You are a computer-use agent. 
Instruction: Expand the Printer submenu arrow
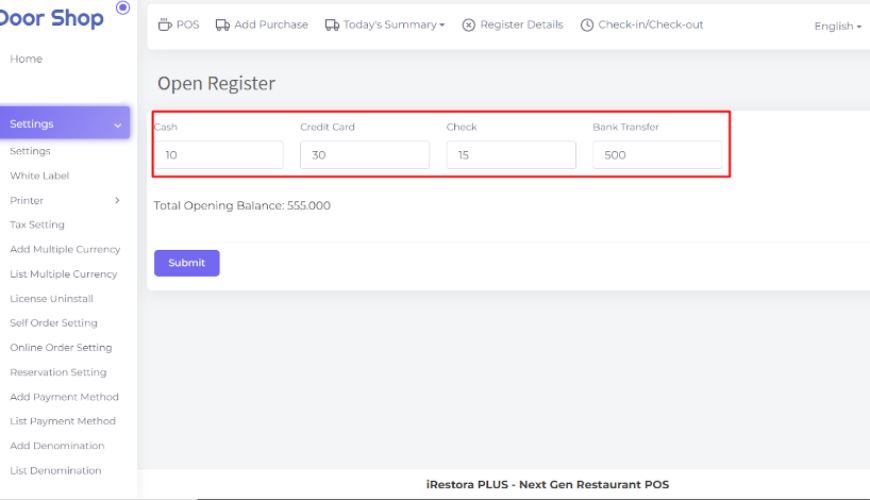[117, 201]
